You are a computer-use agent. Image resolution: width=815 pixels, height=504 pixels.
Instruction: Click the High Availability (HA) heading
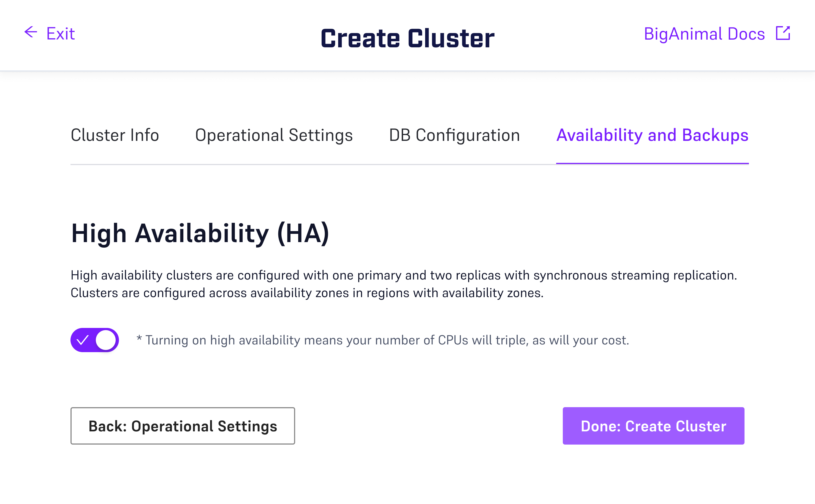click(200, 233)
